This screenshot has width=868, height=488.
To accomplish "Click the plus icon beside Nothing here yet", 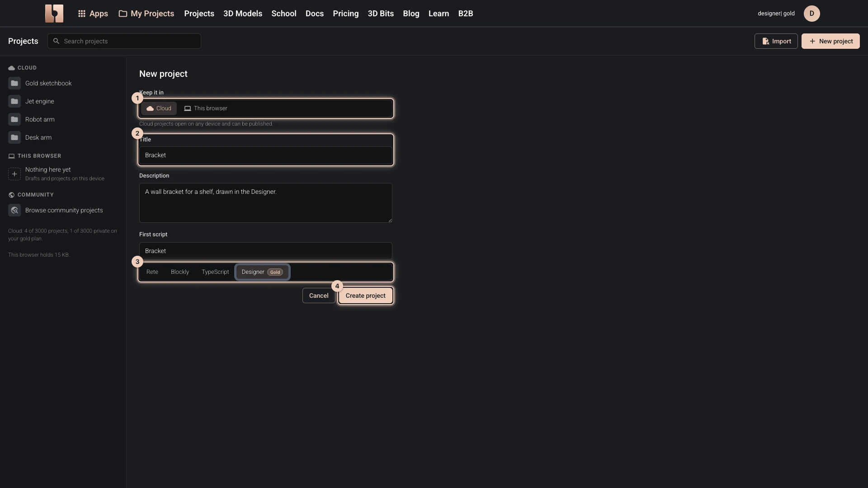I will click(x=14, y=174).
